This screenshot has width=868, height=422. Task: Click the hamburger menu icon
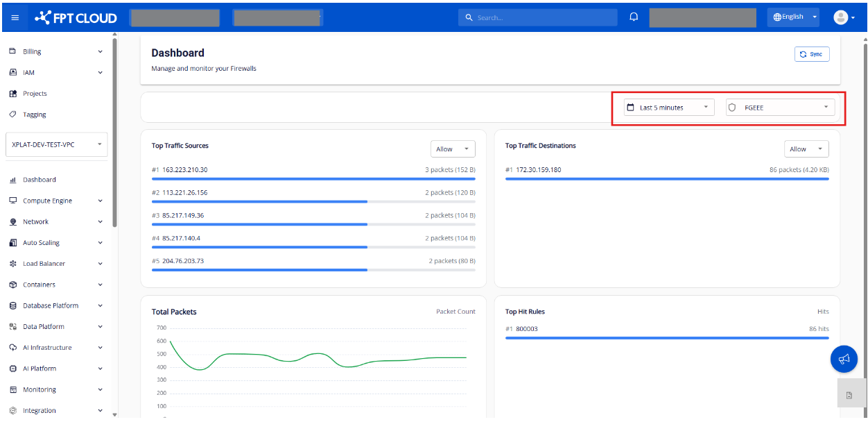coord(15,17)
